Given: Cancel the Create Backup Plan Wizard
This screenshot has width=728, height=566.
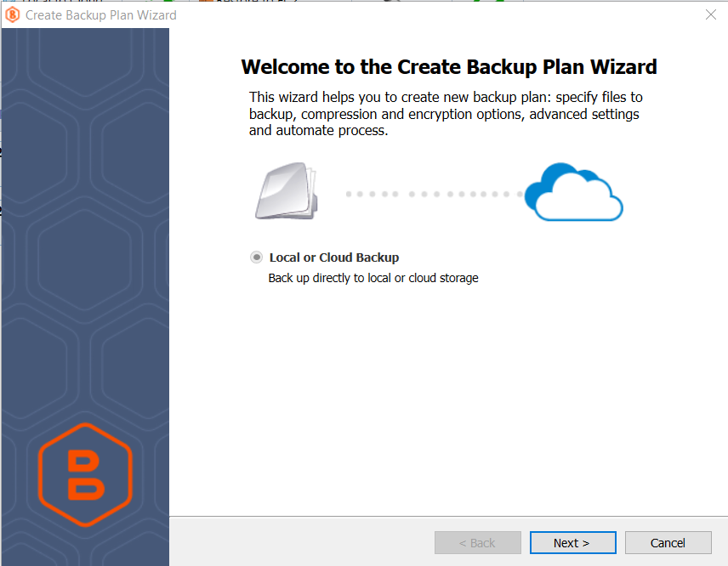Looking at the screenshot, I should click(x=668, y=542).
